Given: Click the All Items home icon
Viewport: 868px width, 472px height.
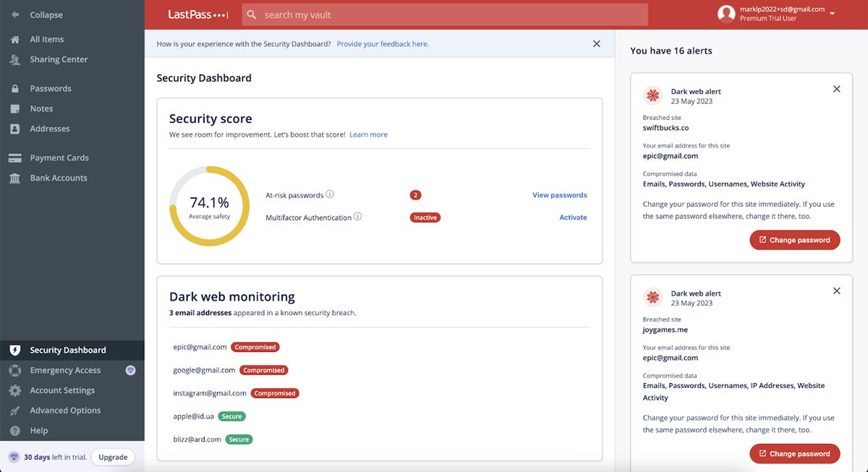Looking at the screenshot, I should pos(15,40).
